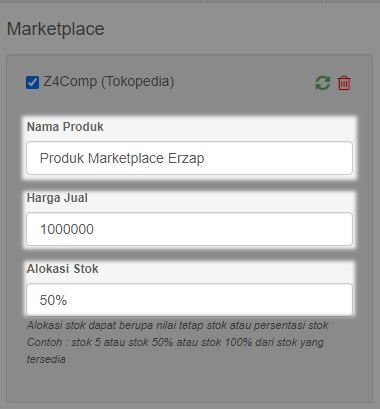The height and width of the screenshot is (409, 380).
Task: Click the Harga Jual field label
Action: 57,198
